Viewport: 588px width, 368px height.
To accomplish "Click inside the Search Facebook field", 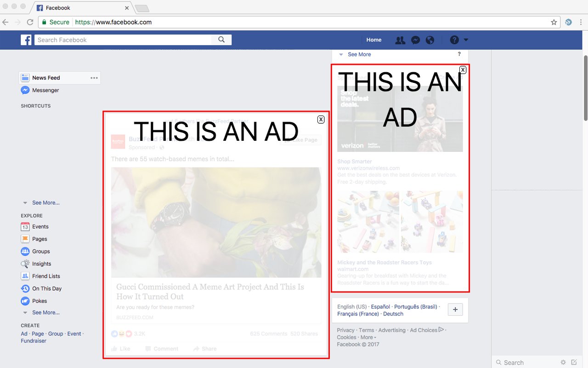I will (x=115, y=40).
